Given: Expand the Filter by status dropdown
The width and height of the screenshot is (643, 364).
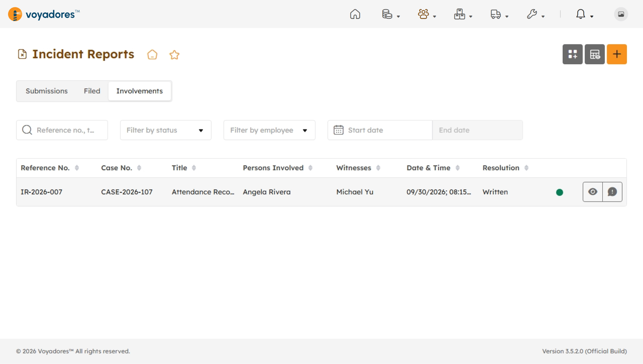Looking at the screenshot, I should 166,130.
